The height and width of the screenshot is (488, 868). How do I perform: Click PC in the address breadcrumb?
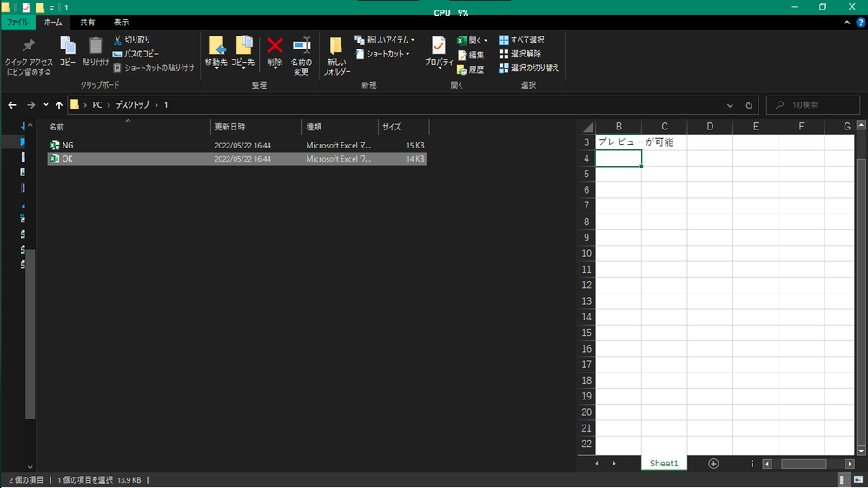coord(96,104)
